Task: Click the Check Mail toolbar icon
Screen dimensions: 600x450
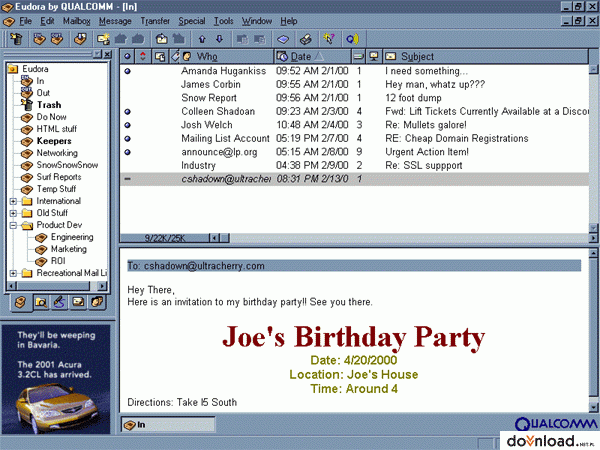Action: [x=80, y=39]
